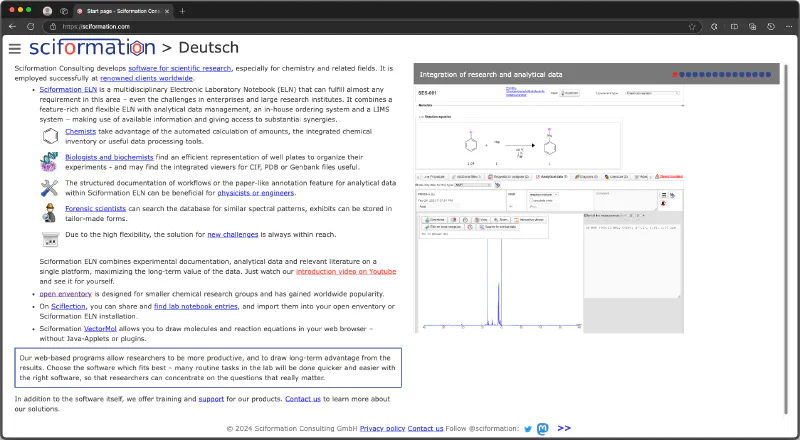Switch the site language to Deutsch

coord(208,47)
